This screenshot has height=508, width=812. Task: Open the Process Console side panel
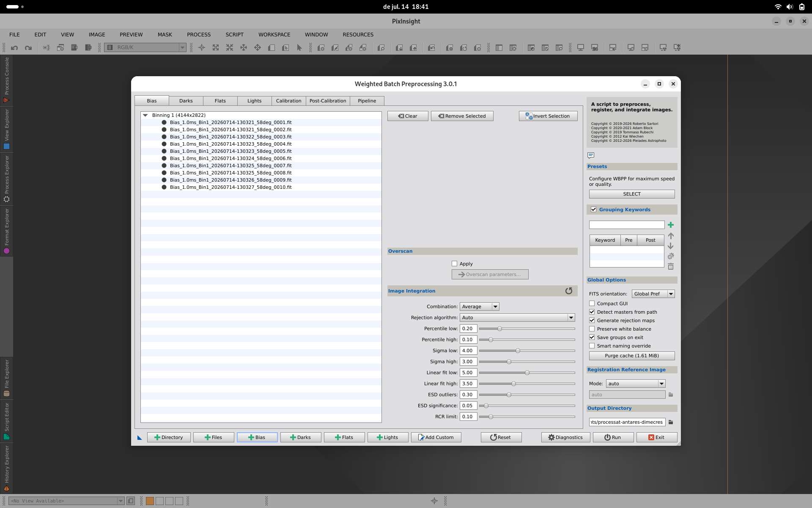(x=6, y=80)
